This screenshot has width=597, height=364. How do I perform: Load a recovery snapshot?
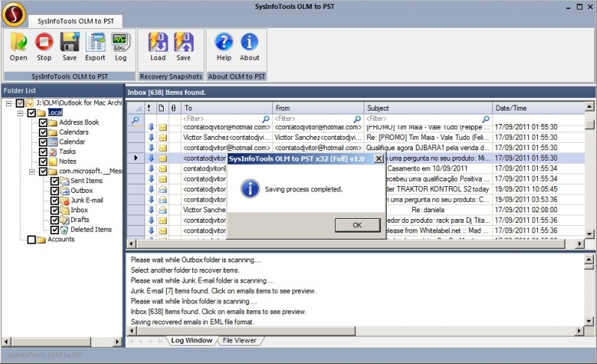[x=158, y=42]
